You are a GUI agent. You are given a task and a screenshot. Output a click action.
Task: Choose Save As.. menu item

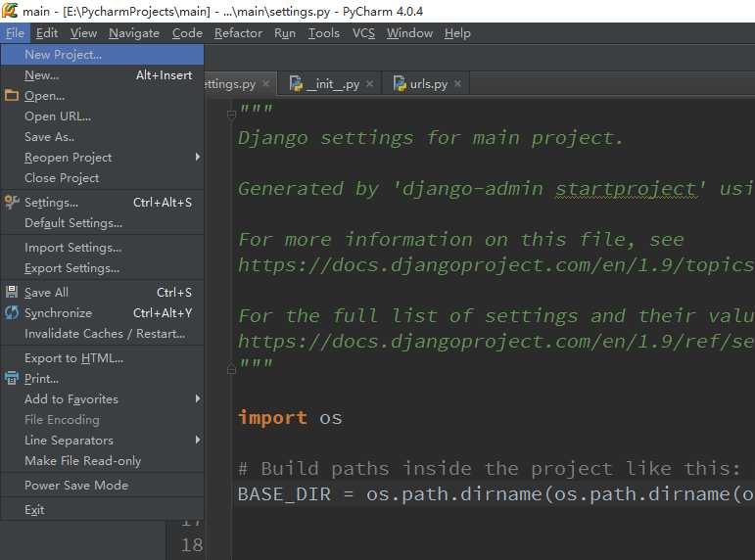click(102, 137)
